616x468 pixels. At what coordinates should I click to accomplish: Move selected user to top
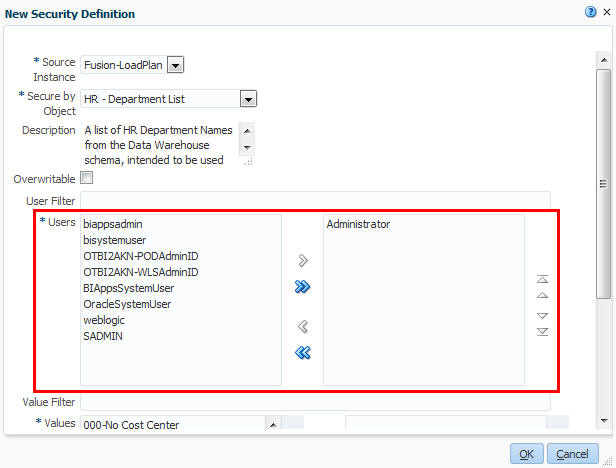click(x=543, y=279)
